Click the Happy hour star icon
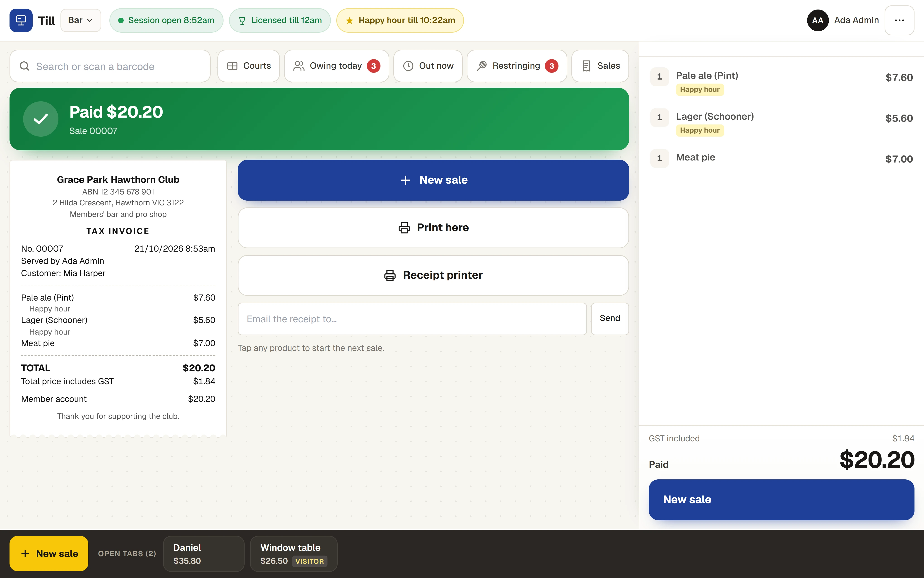924x578 pixels. pos(349,21)
